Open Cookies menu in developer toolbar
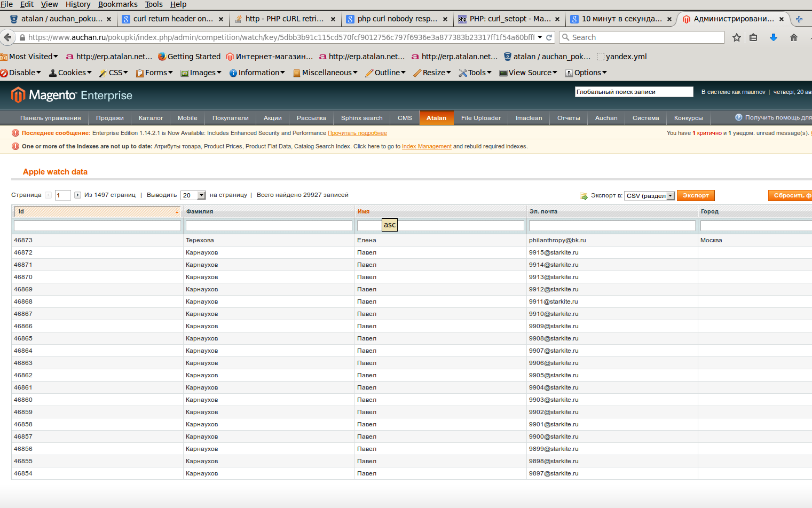Screen dimensions: 812x508 [x=70, y=73]
